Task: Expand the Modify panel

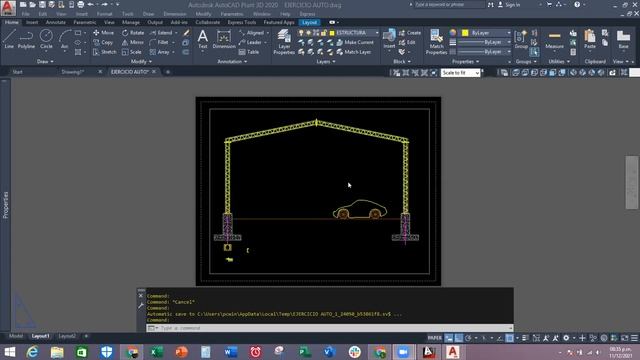Action: 141,62
